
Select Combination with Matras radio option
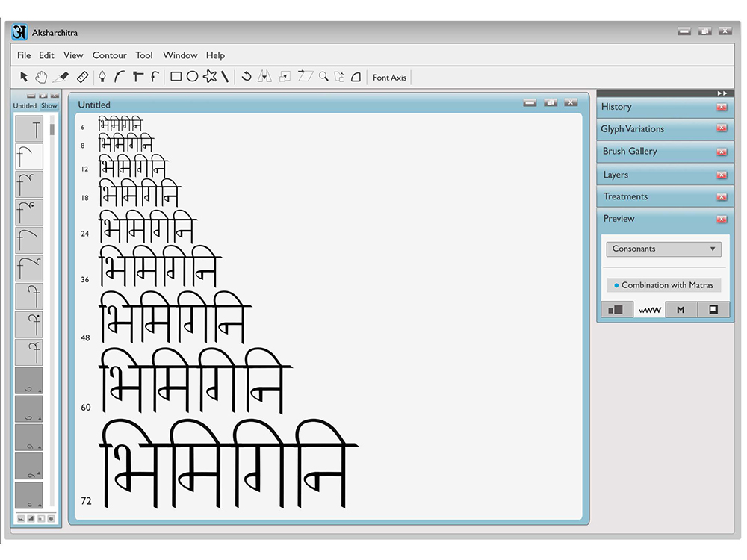coord(663,285)
